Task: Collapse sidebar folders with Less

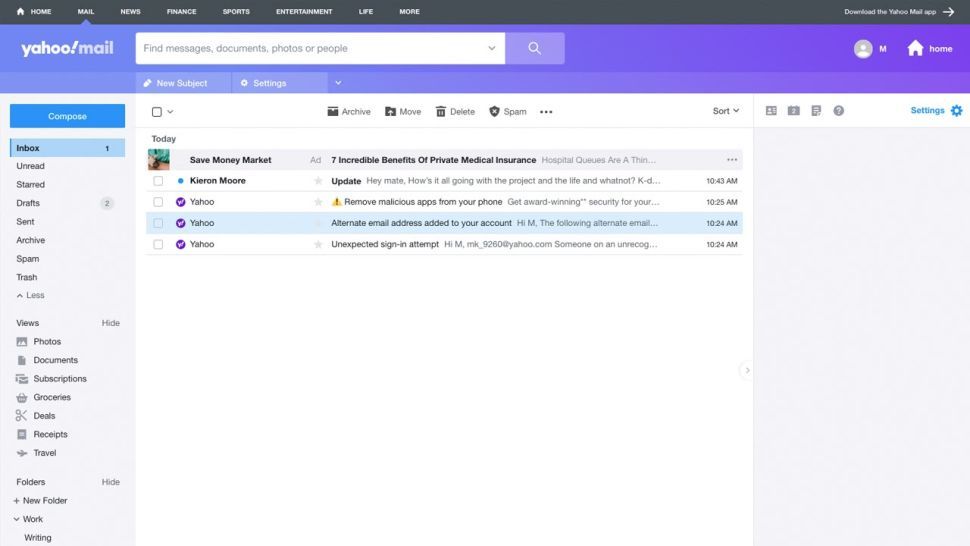Action: (x=30, y=295)
